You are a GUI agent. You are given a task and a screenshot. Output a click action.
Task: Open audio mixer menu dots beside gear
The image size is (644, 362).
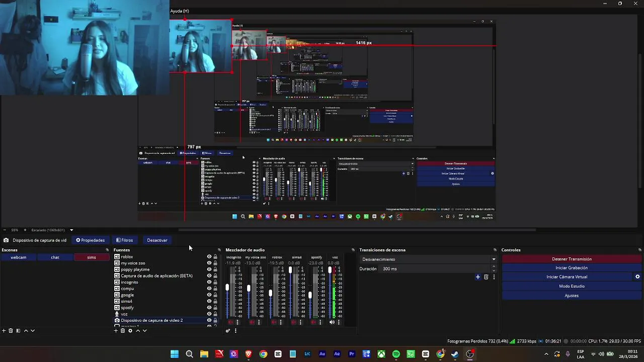(235, 331)
